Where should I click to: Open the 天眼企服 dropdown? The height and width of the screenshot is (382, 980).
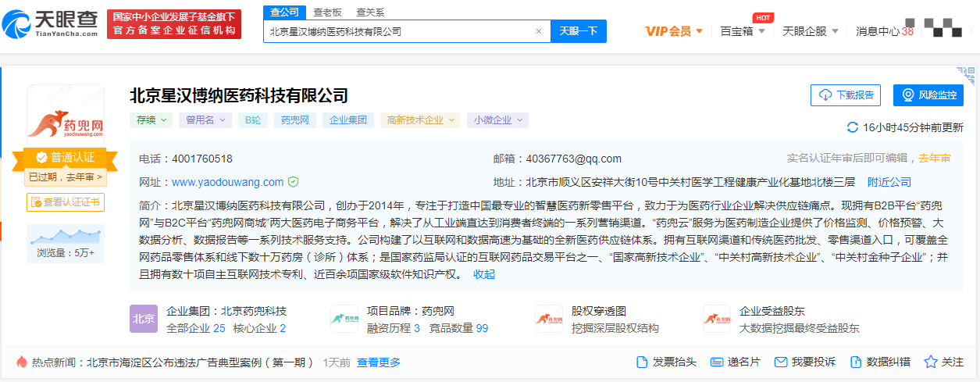[x=811, y=31]
